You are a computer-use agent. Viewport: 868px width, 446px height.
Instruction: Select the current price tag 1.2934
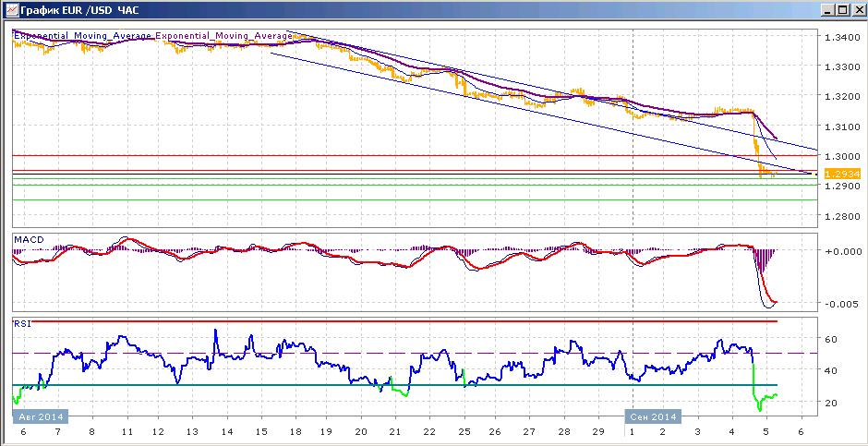[x=841, y=174]
